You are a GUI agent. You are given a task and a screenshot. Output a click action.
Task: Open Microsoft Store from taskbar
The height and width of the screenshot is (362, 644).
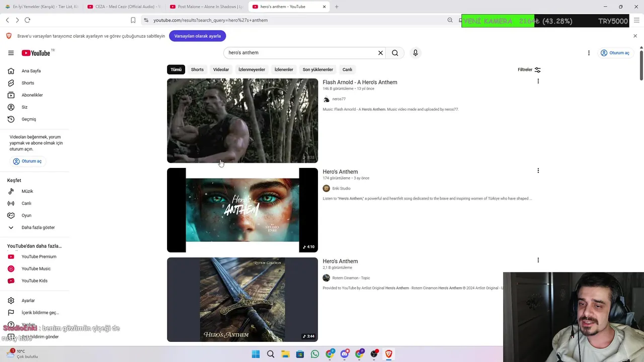pyautogui.click(x=300, y=354)
